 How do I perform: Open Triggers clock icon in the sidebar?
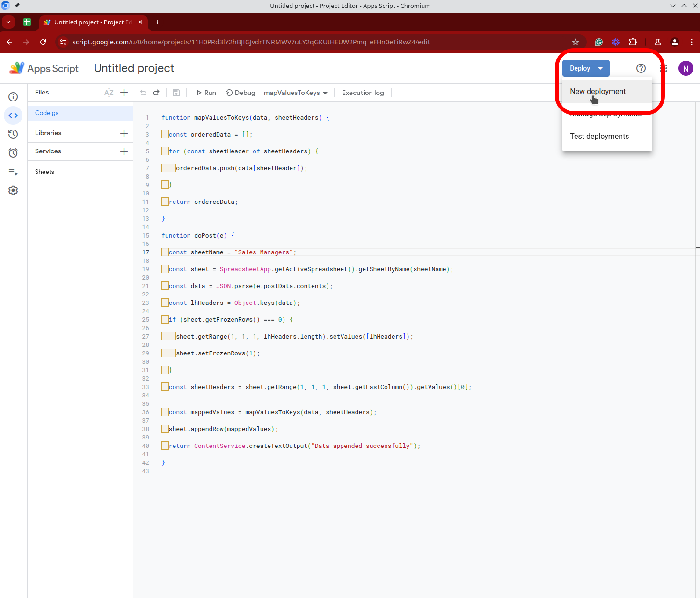click(x=13, y=153)
